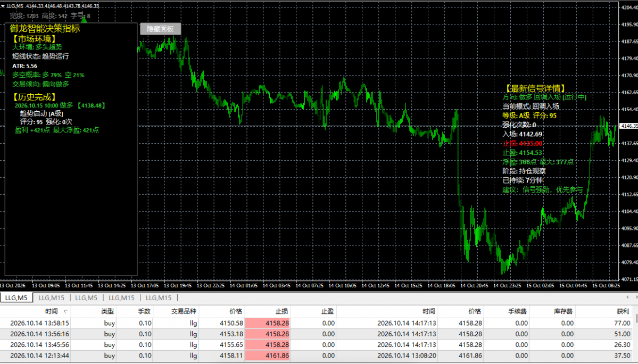Click the ATR: 5.56 reading
The height and width of the screenshot is (364, 638).
point(24,66)
